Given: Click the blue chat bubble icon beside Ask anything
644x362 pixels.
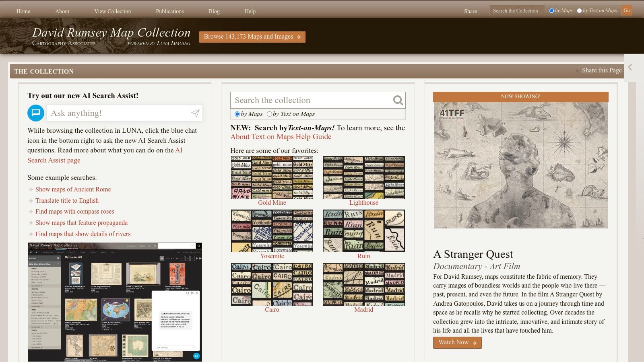Looking at the screenshot, I should [35, 113].
